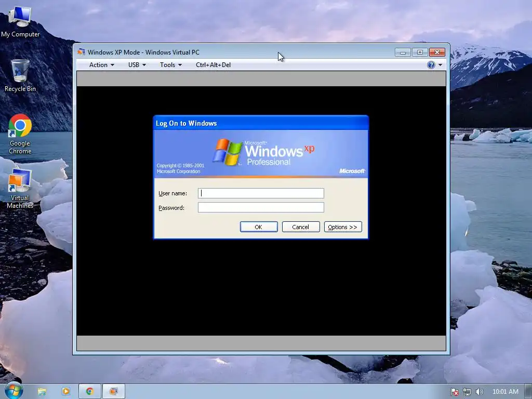The image size is (532, 399).
Task: Maximize the Windows Virtual PC window
Action: (420, 52)
